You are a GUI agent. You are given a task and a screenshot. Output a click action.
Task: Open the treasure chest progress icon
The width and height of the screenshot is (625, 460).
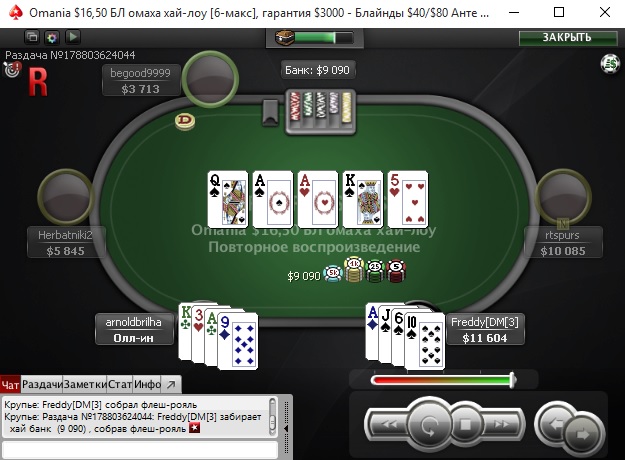[285, 38]
